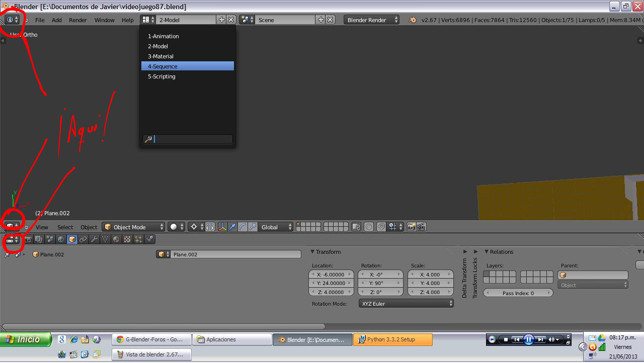Open the Modifiers wrench tab
644x363 pixels.
[94, 240]
